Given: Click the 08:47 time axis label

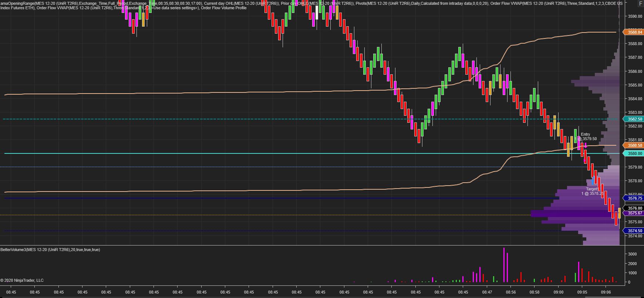Looking at the screenshot, I should point(487,292).
